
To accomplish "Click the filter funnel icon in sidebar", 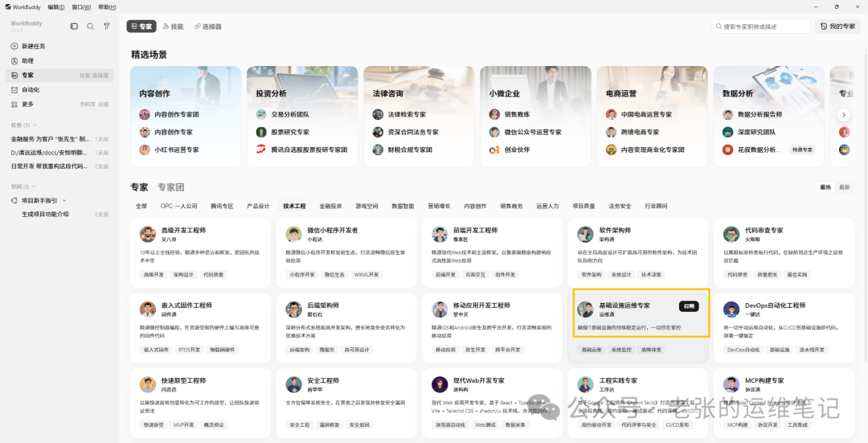I will [107, 26].
